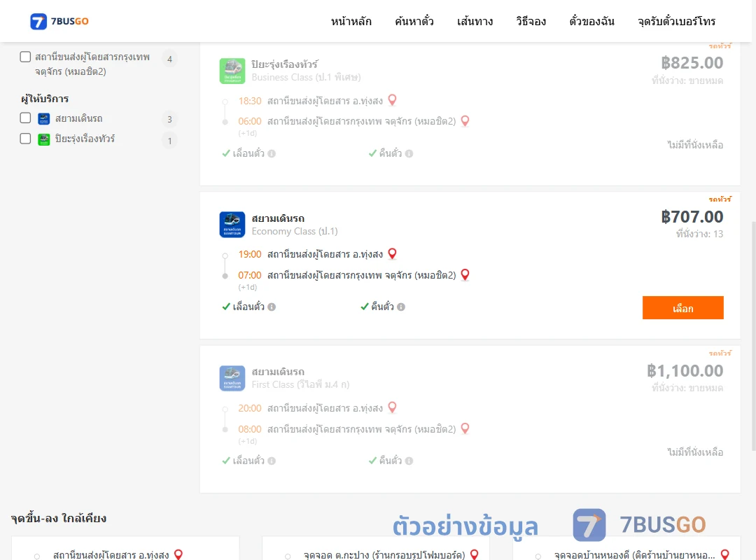Check the สยามเดินรถ operator filter checkbox
Image resolution: width=756 pixels, height=560 pixels.
(25, 118)
